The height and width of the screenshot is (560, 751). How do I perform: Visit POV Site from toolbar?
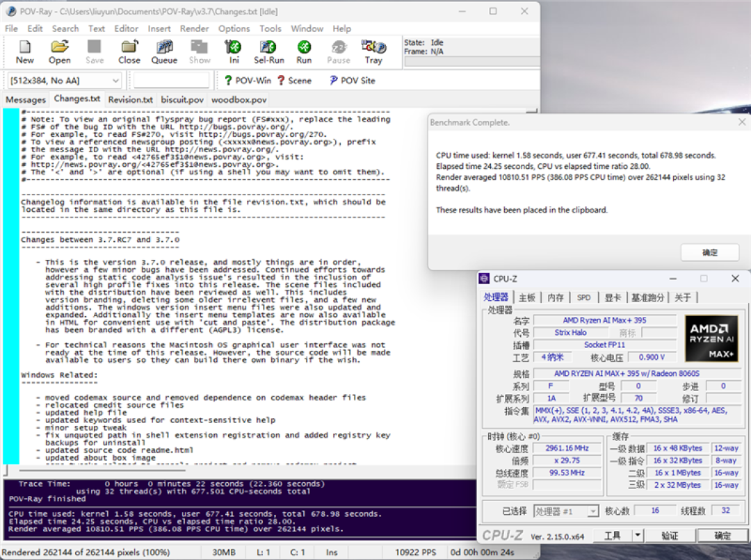pos(353,81)
